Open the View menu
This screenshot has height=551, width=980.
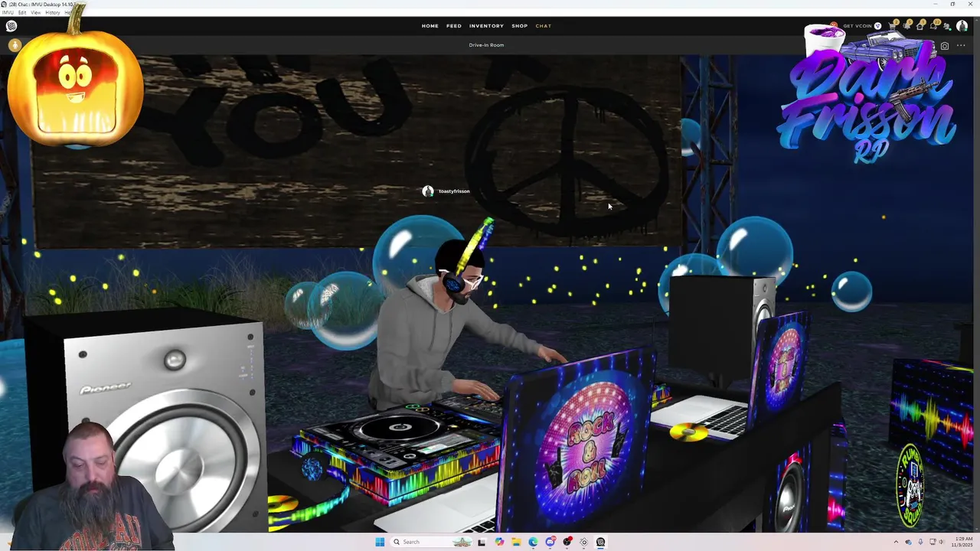(36, 12)
